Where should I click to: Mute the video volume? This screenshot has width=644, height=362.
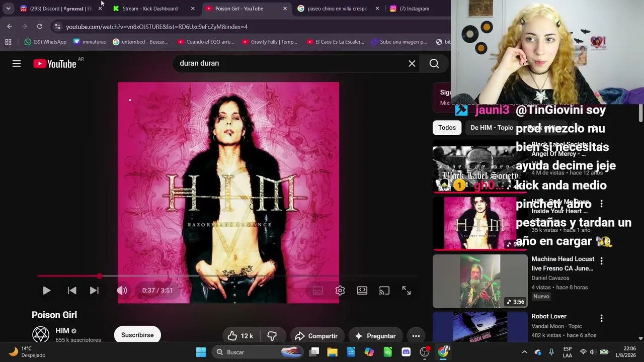pos(122,290)
